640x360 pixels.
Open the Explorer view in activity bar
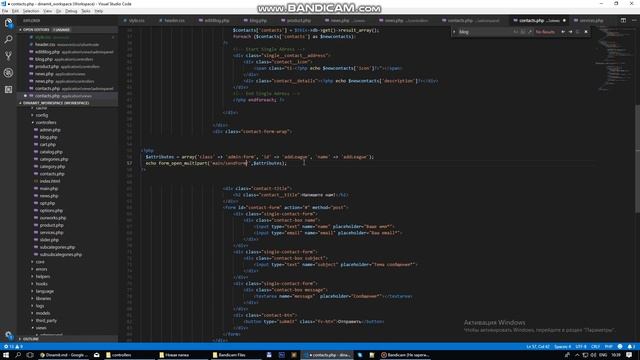tap(8, 23)
